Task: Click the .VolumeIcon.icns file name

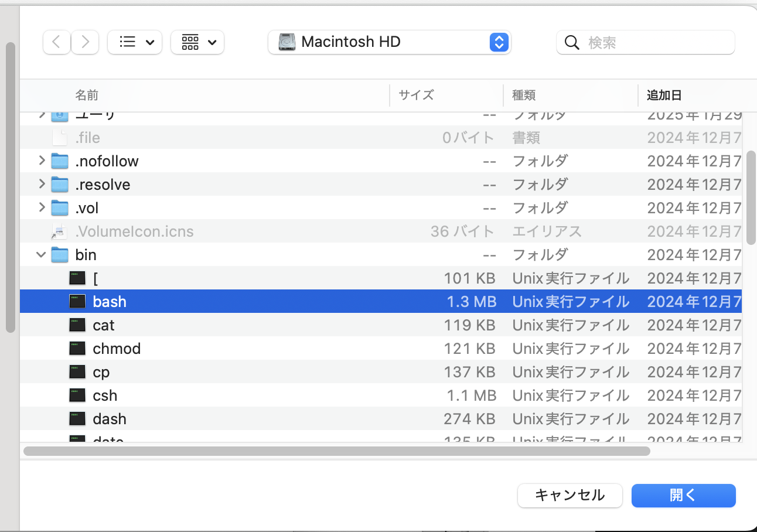Action: pyautogui.click(x=134, y=231)
